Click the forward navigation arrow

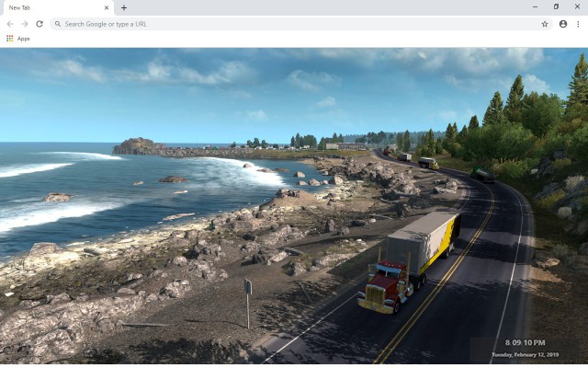pos(25,24)
